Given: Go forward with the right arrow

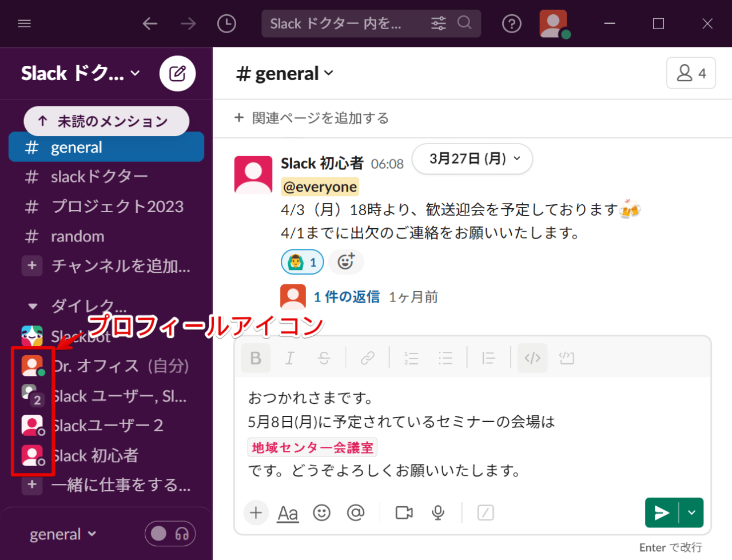Looking at the screenshot, I should [188, 23].
